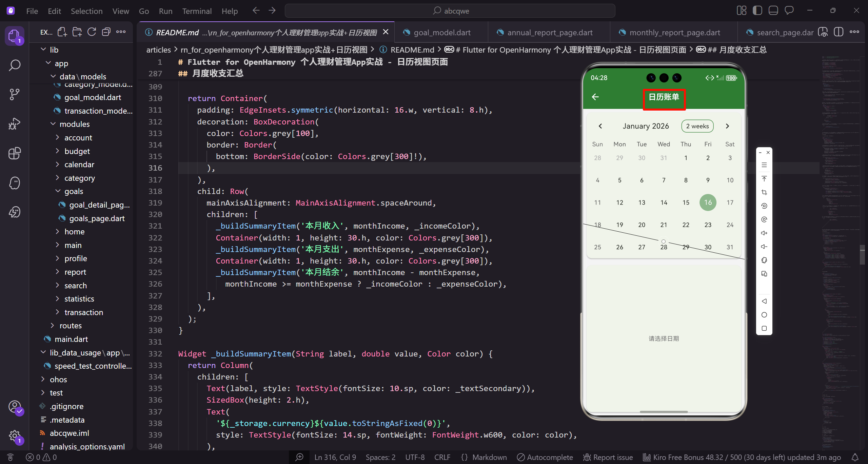Expand the ohos folder

[x=58, y=380]
